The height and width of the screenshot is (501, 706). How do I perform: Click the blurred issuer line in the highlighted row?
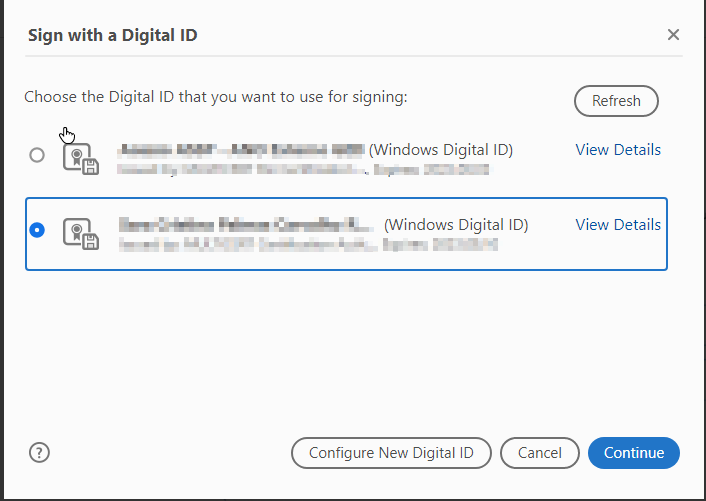coord(308,244)
